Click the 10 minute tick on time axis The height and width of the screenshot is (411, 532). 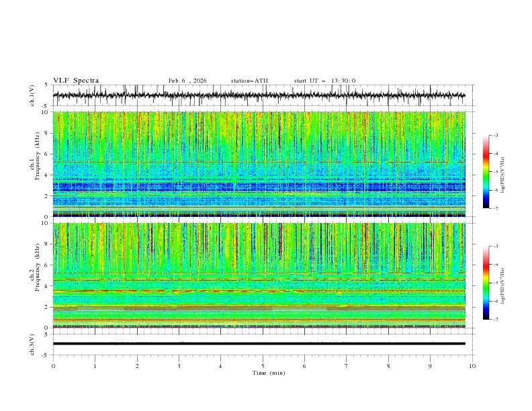pyautogui.click(x=472, y=366)
